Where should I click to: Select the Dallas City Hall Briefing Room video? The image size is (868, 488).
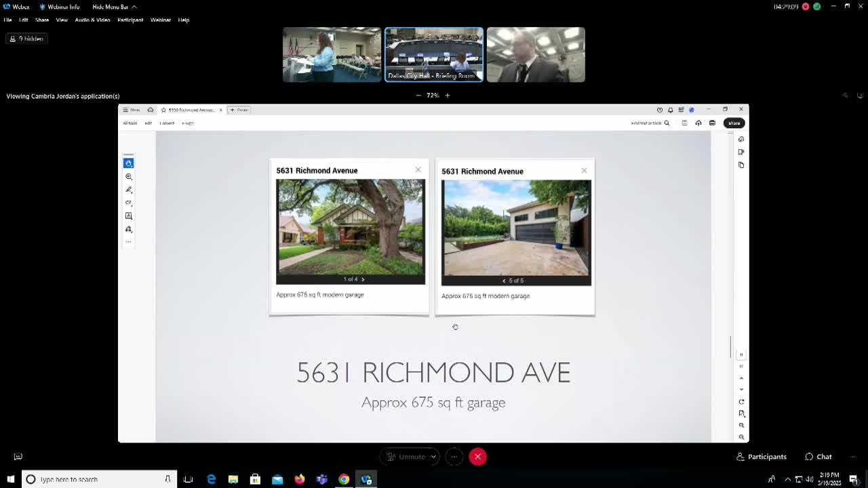(x=434, y=55)
